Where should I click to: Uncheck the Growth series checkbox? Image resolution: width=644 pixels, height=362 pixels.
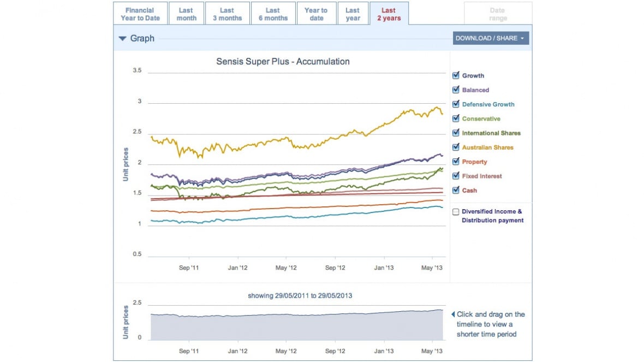(456, 75)
